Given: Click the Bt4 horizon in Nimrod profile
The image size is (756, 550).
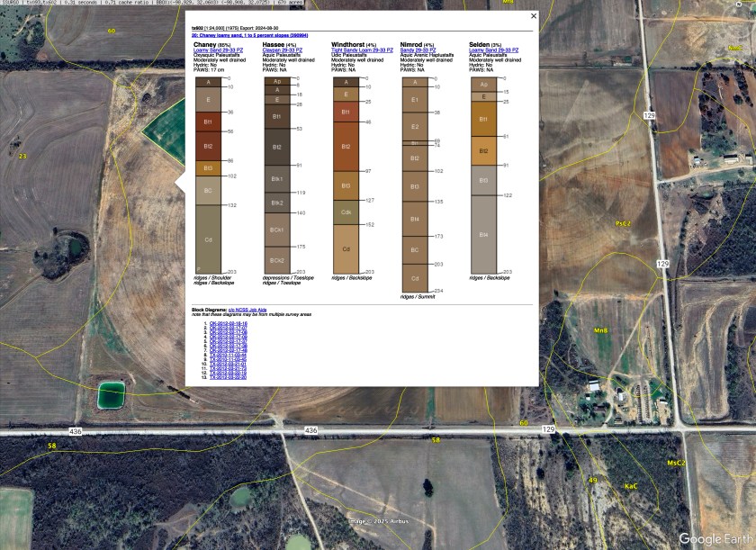Looking at the screenshot, I should (414, 219).
